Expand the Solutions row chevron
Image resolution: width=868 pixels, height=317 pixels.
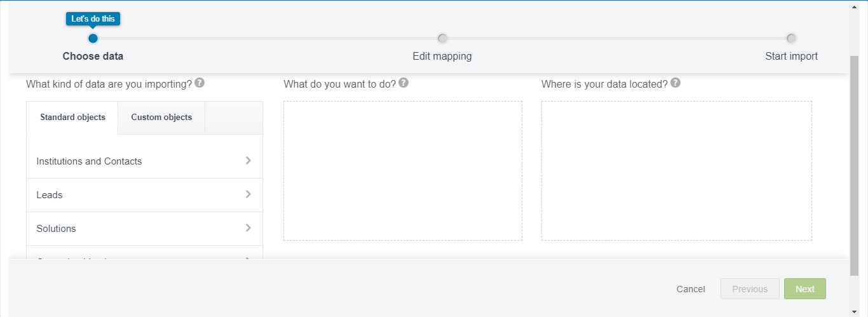point(248,228)
